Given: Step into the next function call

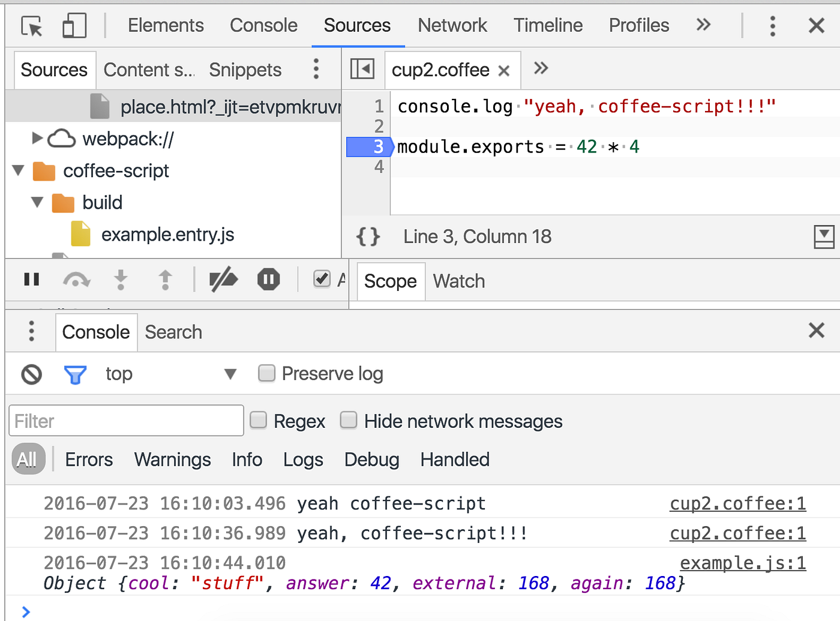Looking at the screenshot, I should 121,279.
